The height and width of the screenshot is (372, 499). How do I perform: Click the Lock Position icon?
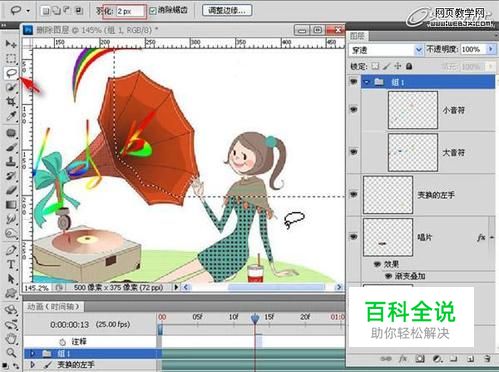[398, 66]
